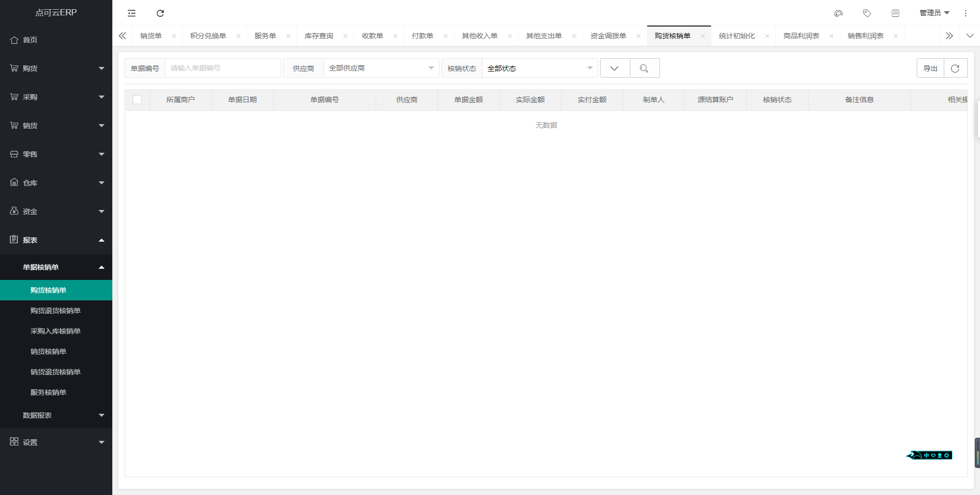Close the 库存查询 tab
This screenshot has height=495, width=980.
click(346, 36)
